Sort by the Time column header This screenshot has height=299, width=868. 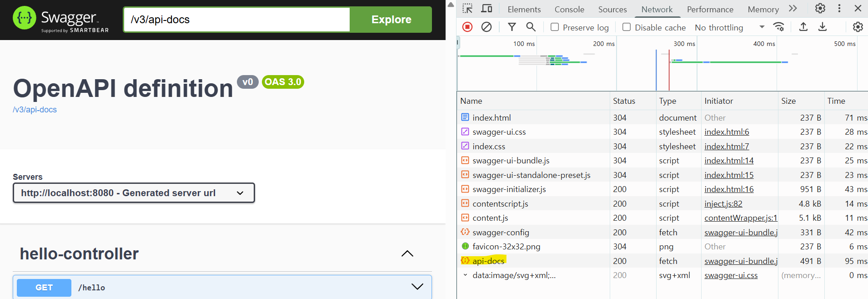pyautogui.click(x=846, y=101)
